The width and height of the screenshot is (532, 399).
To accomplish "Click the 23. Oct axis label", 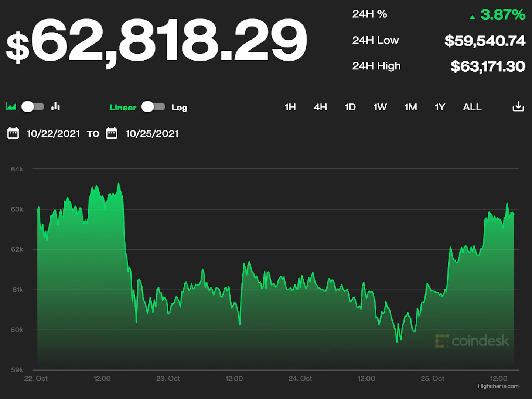I will (168, 378).
